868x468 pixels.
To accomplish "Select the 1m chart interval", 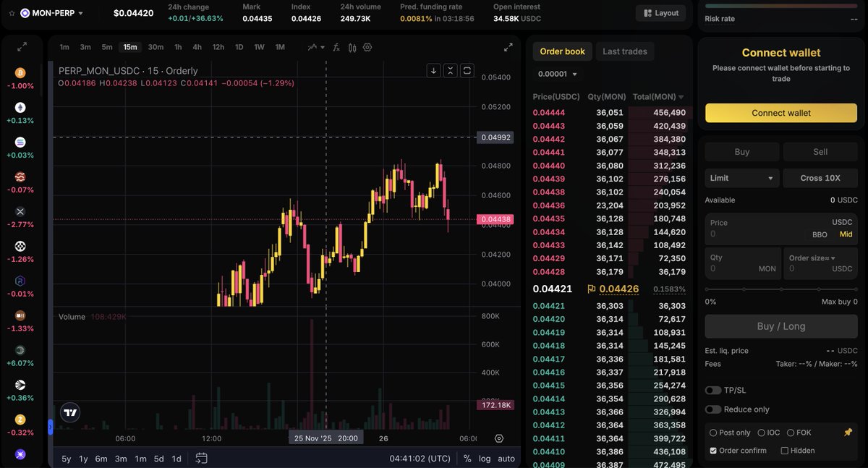I will (x=64, y=47).
